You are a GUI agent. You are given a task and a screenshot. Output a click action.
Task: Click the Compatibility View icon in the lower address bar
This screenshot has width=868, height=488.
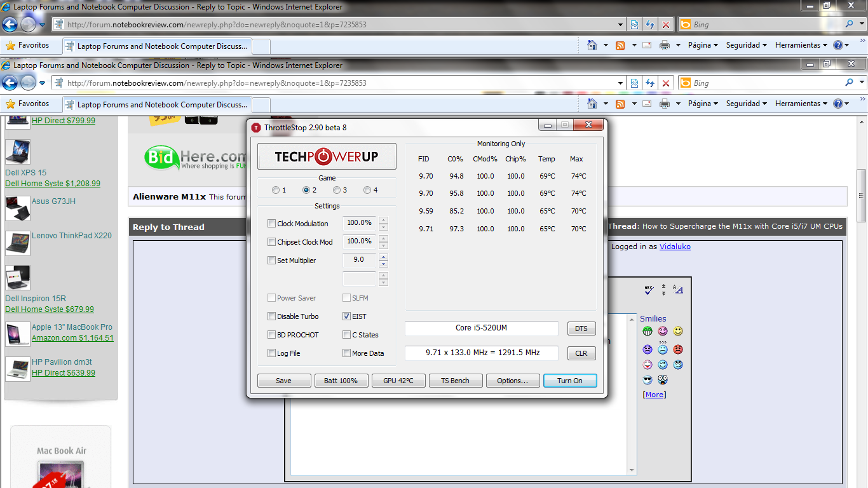click(x=634, y=83)
